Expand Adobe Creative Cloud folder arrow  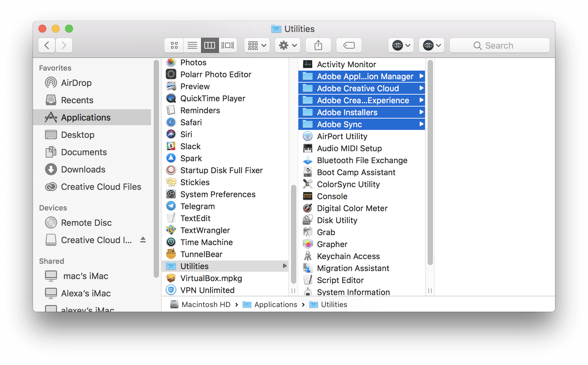pos(421,88)
